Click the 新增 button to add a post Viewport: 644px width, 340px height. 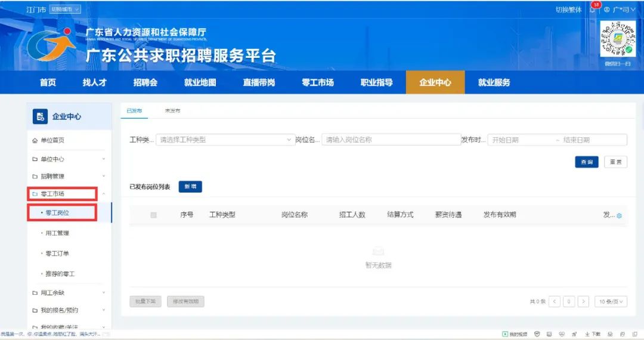point(190,187)
